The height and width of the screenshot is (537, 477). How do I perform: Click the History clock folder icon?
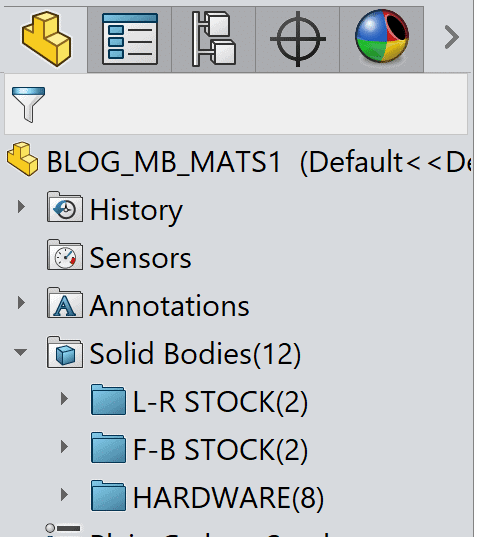tap(65, 207)
